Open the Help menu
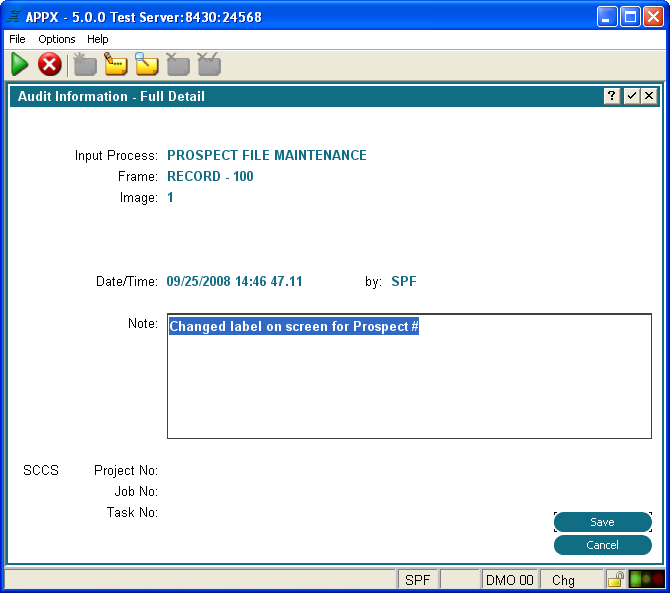670x593 pixels. click(x=97, y=39)
